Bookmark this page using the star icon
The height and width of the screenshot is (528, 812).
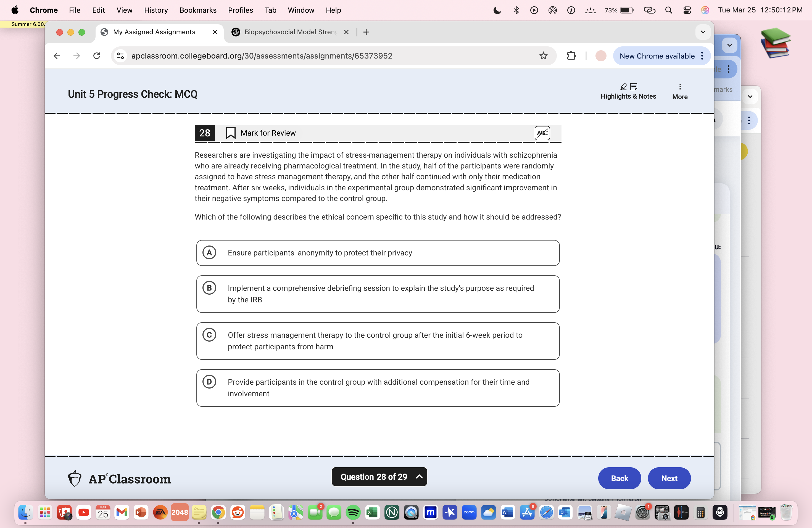click(543, 56)
